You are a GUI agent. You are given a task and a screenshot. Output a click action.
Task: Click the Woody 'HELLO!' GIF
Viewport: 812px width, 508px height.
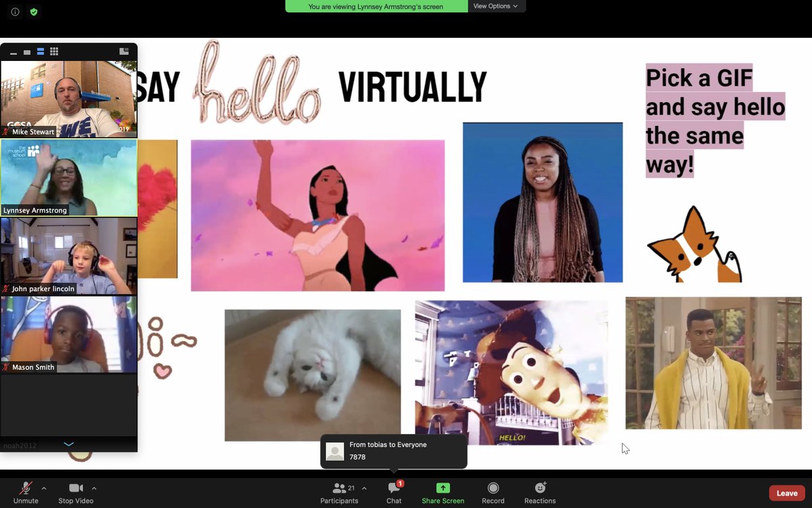pyautogui.click(x=512, y=373)
